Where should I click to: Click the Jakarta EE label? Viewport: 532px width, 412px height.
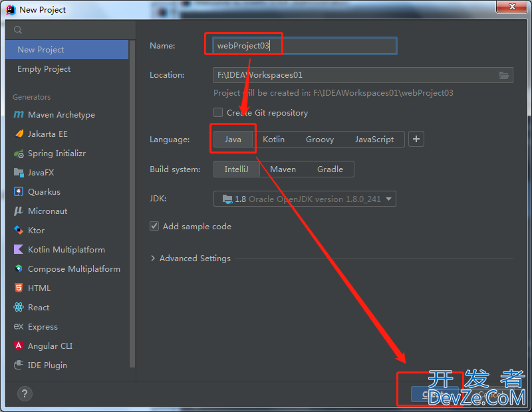(x=47, y=134)
